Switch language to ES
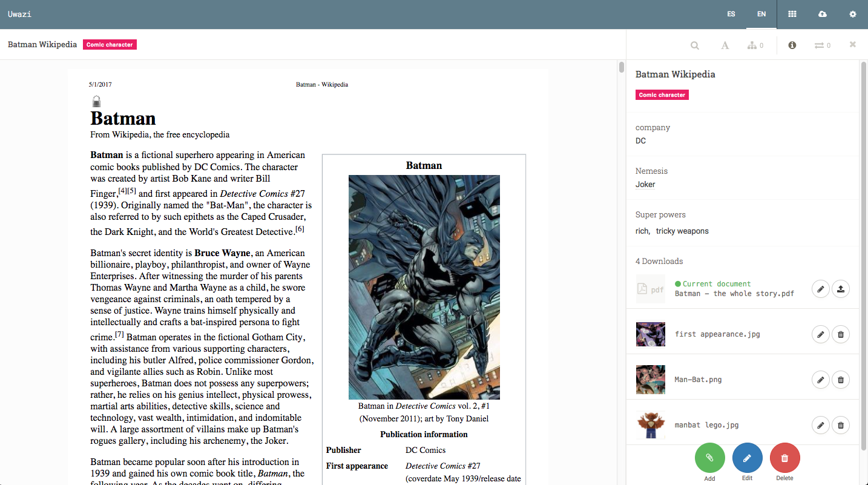Image resolution: width=868 pixels, height=485 pixels. [731, 14]
